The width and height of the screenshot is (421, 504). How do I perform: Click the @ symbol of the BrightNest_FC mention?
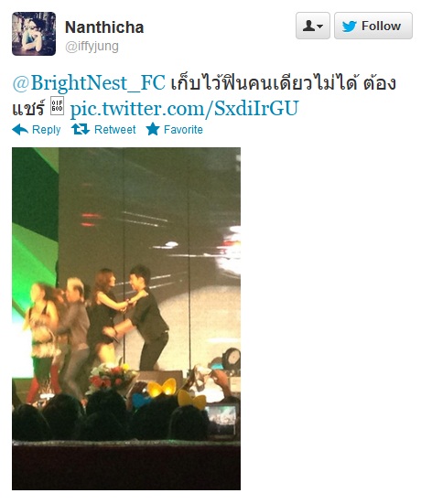[21, 83]
